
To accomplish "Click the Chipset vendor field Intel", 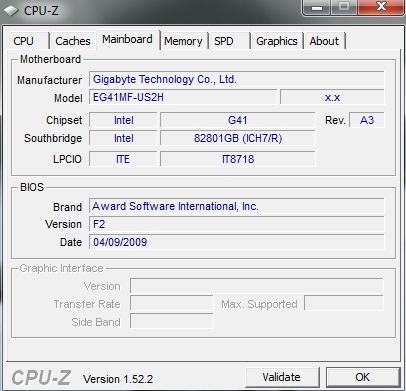I will click(x=123, y=120).
